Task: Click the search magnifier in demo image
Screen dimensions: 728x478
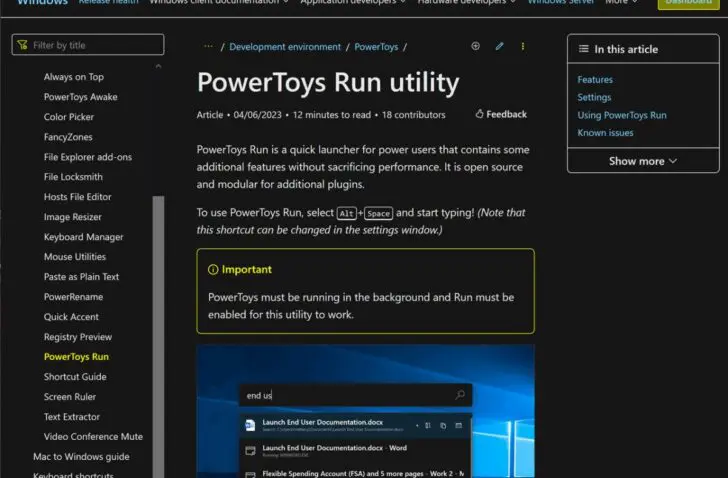Action: pyautogui.click(x=460, y=395)
